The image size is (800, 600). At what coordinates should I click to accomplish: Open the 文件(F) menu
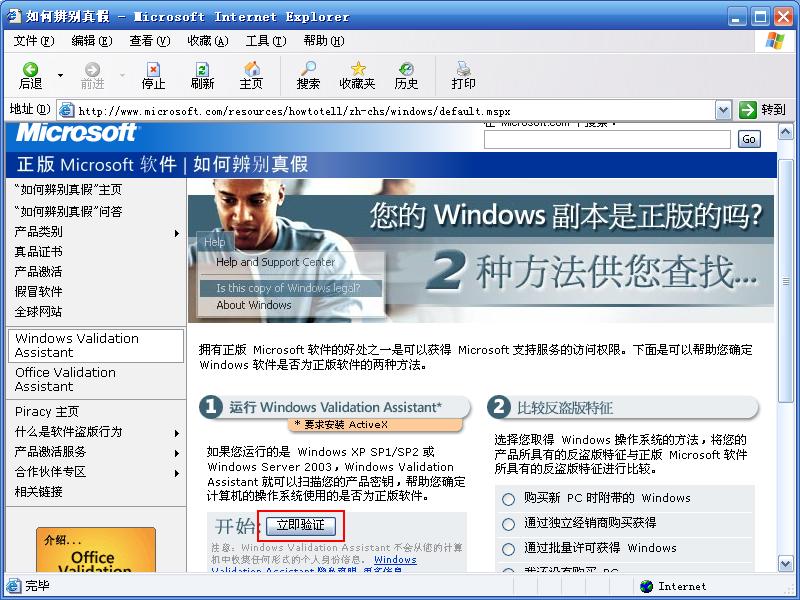[x=34, y=41]
